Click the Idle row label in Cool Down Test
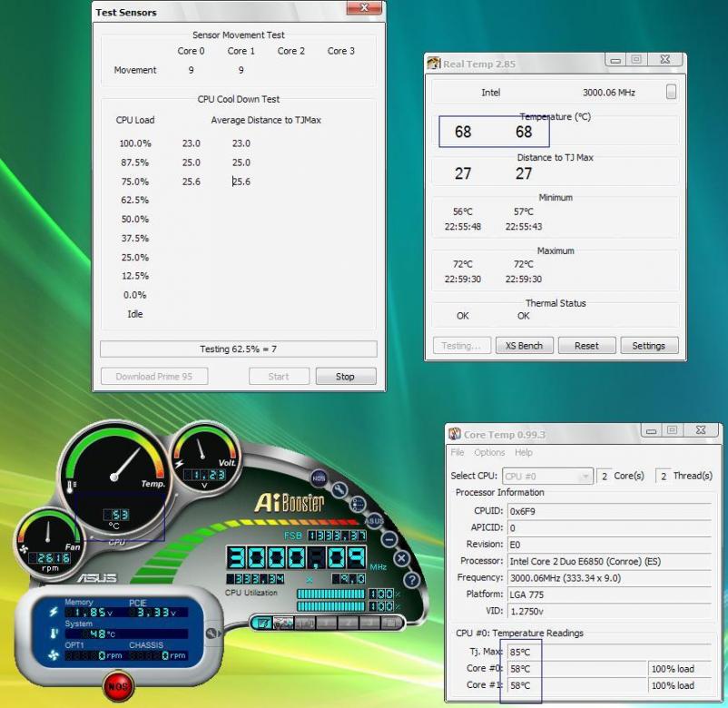Viewport: 728px width, 708px height. pyautogui.click(x=135, y=314)
